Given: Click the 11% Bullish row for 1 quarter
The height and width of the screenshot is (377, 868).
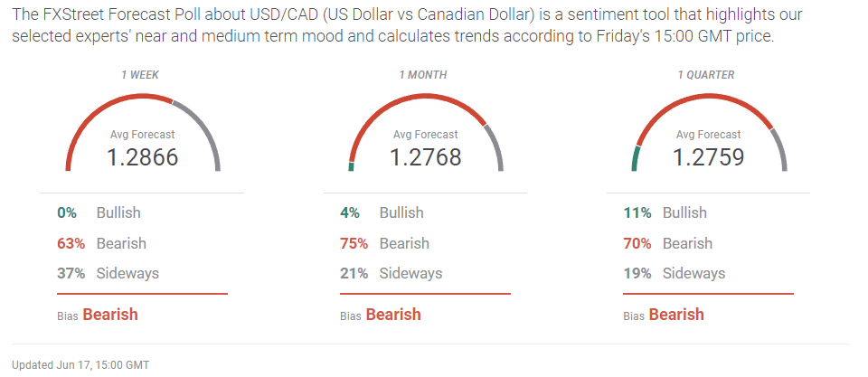Looking at the screenshot, I should (x=665, y=212).
